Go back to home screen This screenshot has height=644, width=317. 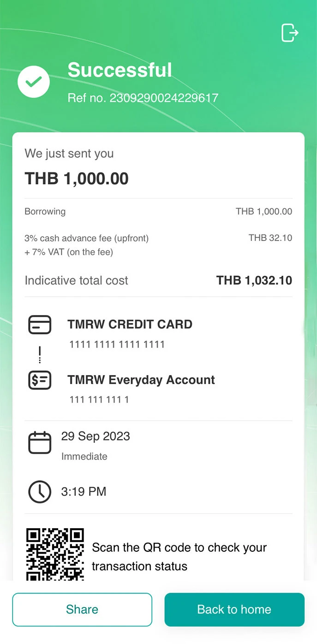coord(234,609)
